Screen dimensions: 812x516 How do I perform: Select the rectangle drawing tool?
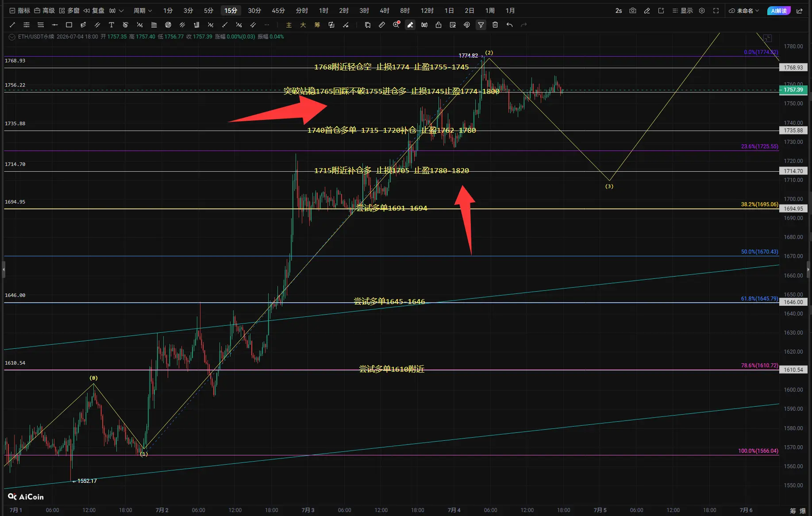[69, 25]
